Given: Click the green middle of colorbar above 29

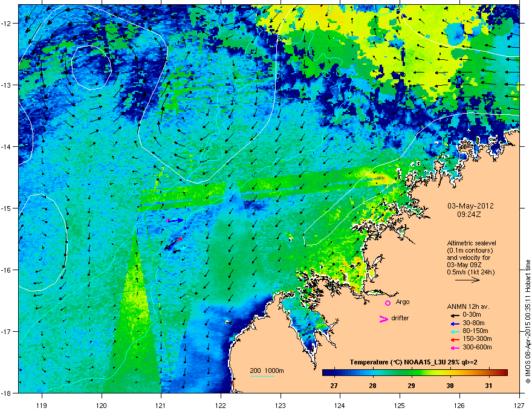Looking at the screenshot, I should pyautogui.click(x=412, y=372).
